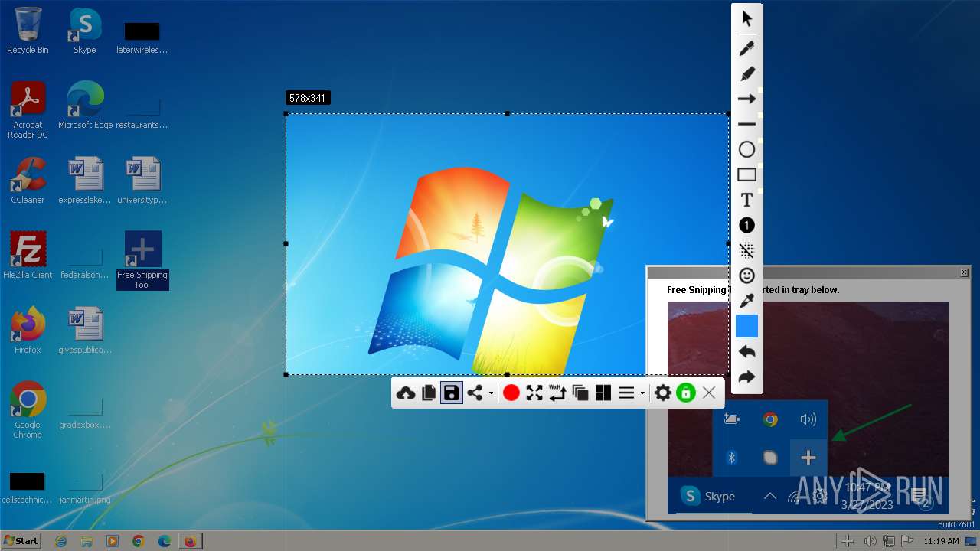Open CCleaner desktop shortcut

click(28, 181)
